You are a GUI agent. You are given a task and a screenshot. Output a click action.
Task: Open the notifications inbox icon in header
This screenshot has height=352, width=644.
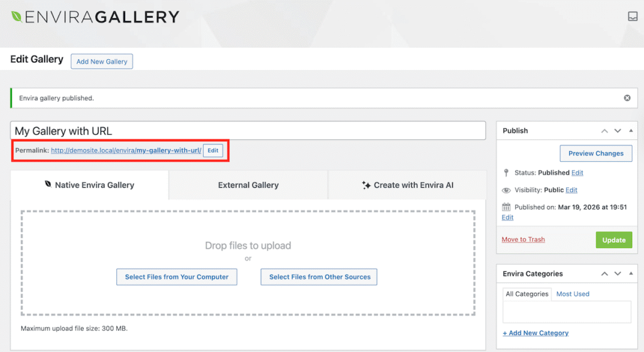[632, 16]
